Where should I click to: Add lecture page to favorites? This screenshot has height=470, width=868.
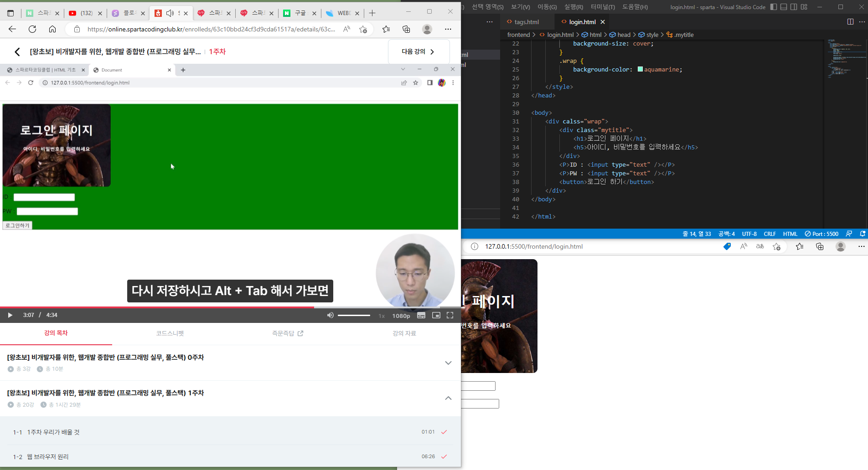click(x=363, y=29)
